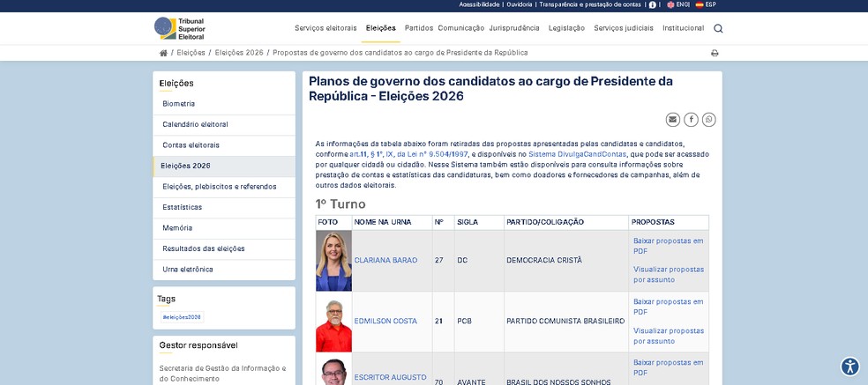
Task: Download Clariana Barao proposals PDF
Action: click(668, 246)
